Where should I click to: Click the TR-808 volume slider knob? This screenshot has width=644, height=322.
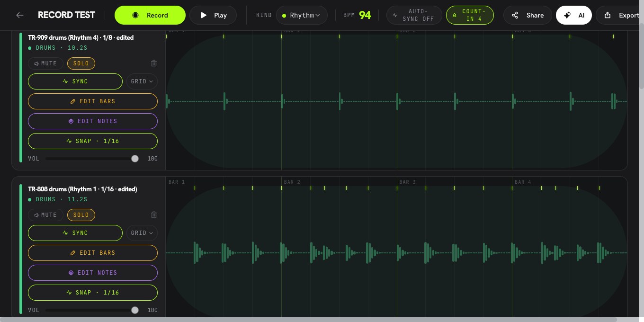tap(135, 310)
